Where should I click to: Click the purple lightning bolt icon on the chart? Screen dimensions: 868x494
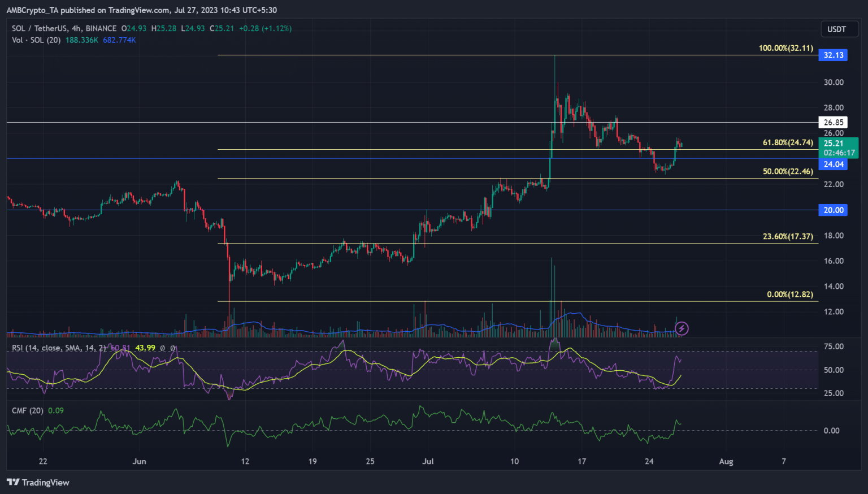pos(682,328)
